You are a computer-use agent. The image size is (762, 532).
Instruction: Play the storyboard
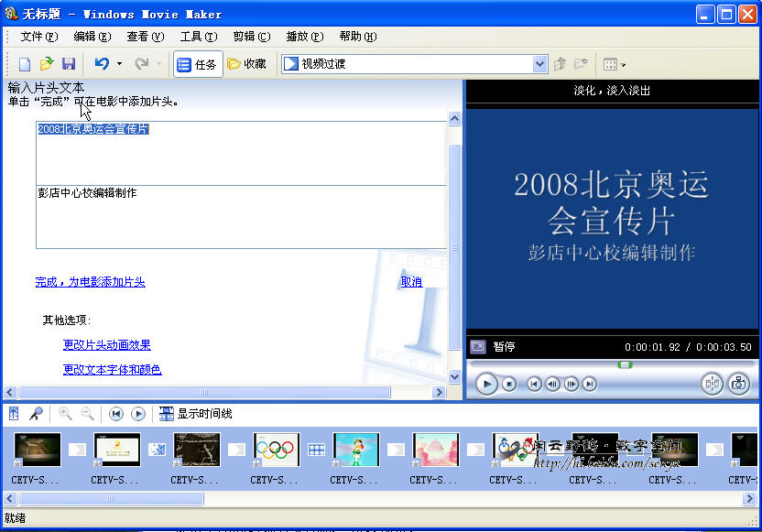point(138,414)
